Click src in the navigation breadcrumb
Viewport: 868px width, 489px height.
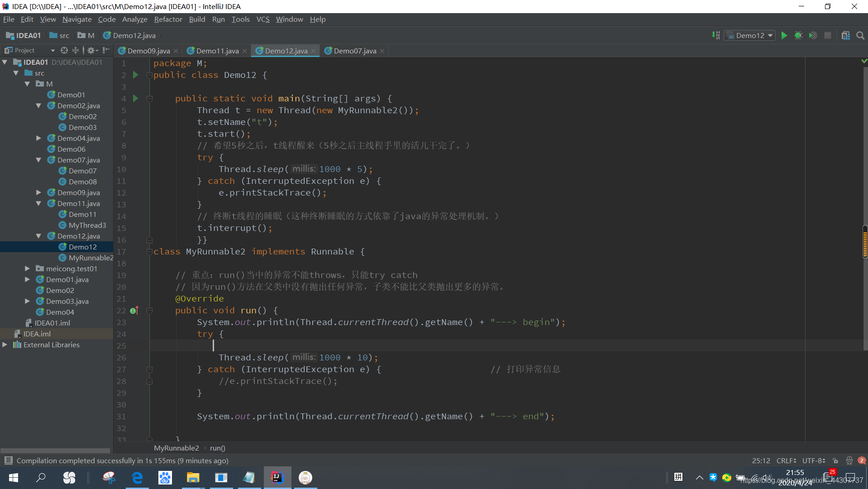point(59,35)
